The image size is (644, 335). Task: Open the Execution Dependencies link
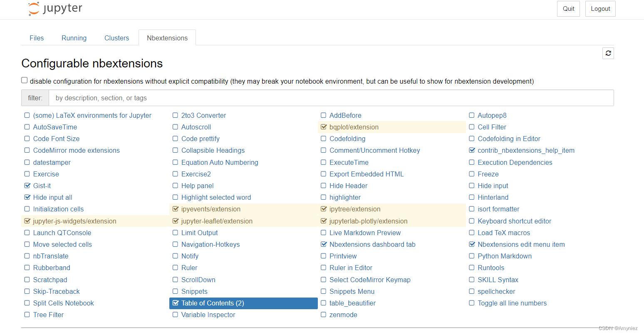point(515,162)
